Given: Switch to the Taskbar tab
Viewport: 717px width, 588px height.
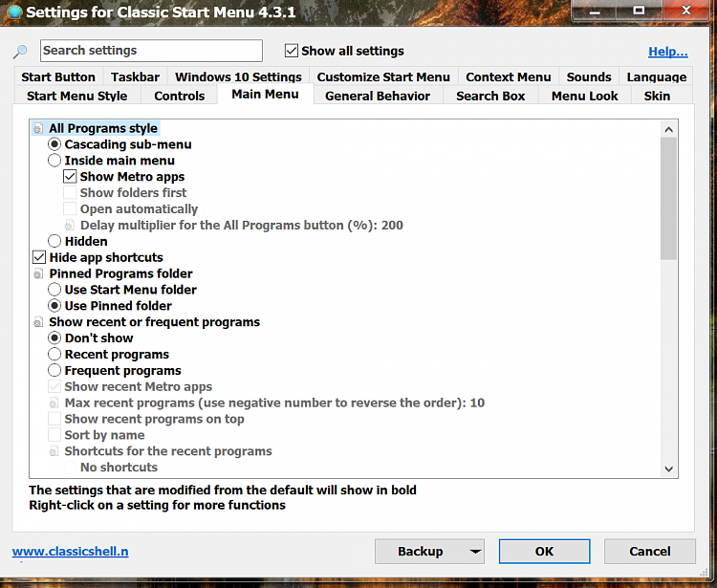Looking at the screenshot, I should pyautogui.click(x=136, y=76).
